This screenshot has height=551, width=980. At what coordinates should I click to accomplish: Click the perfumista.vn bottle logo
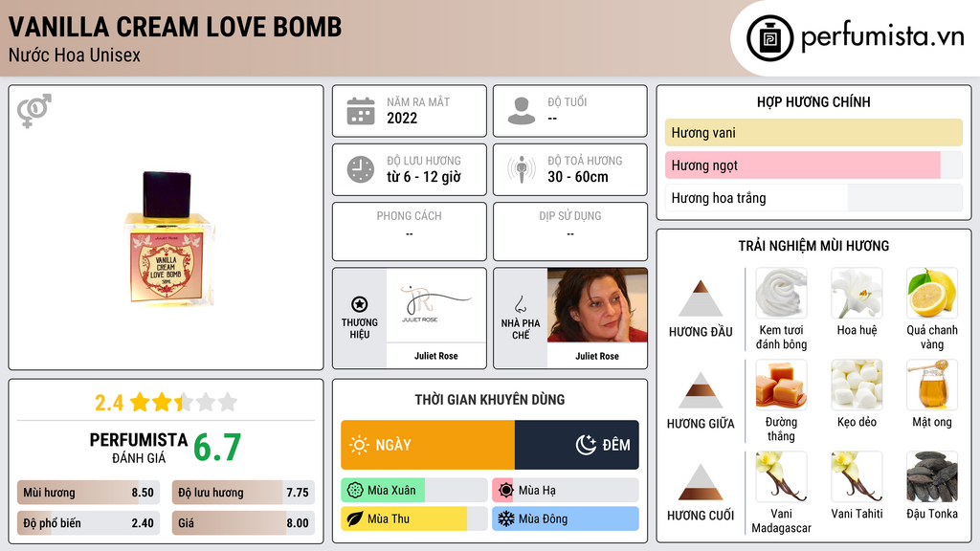point(769,38)
